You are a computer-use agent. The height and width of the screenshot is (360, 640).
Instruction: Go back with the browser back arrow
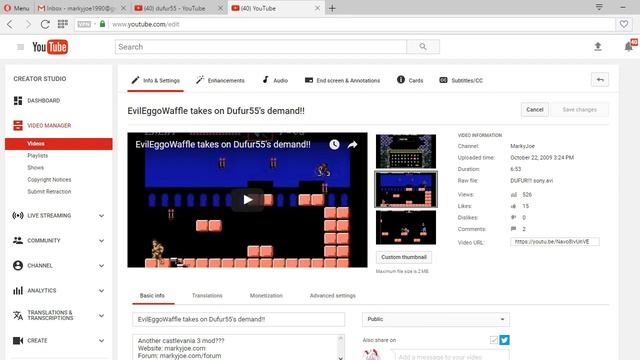10,24
